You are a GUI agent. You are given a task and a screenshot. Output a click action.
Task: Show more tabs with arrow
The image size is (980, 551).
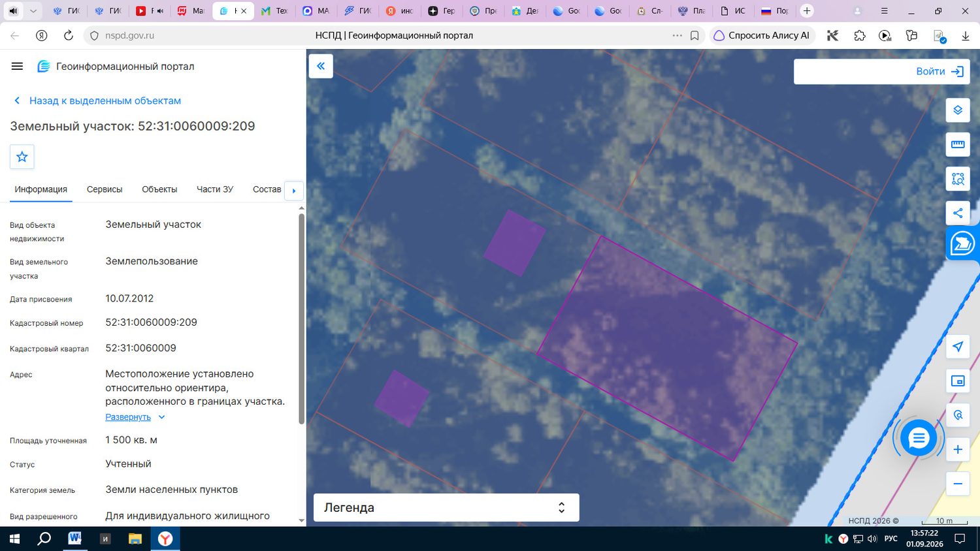pyautogui.click(x=294, y=191)
